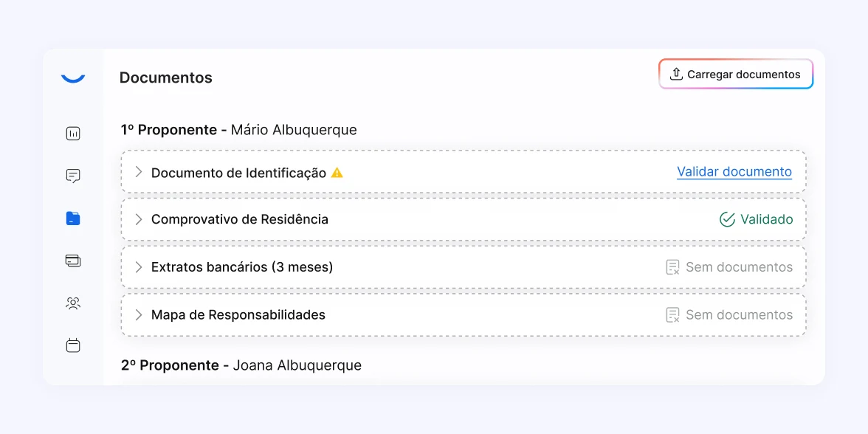Click the Sem documentos status for Extratos bancários
Viewport: 868px width, 434px height.
(x=739, y=267)
